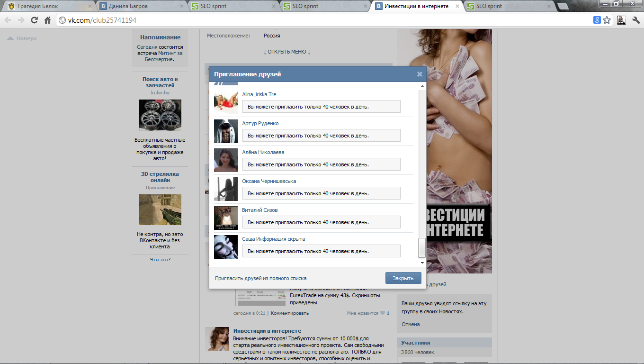Click the Сегодня link in the reminder
This screenshot has height=364, width=644.
tap(147, 47)
